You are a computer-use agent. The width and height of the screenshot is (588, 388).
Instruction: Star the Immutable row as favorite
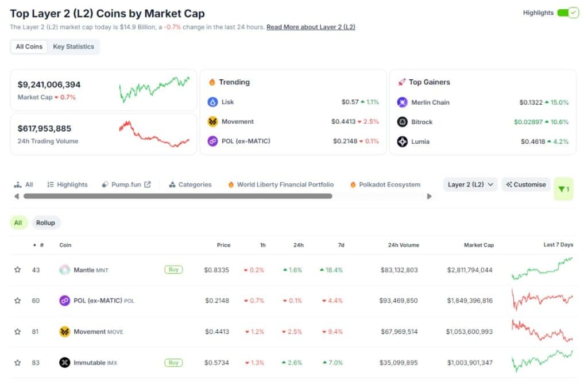(17, 363)
